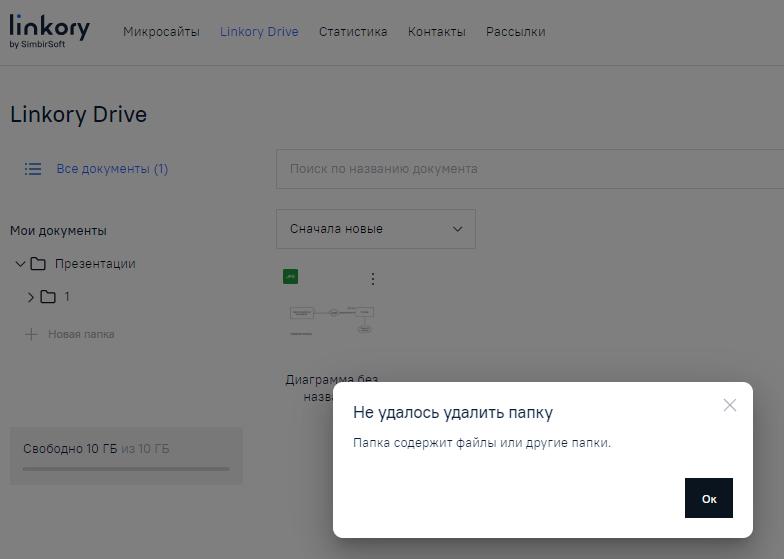Click the plus icon for new folder

coord(31,334)
